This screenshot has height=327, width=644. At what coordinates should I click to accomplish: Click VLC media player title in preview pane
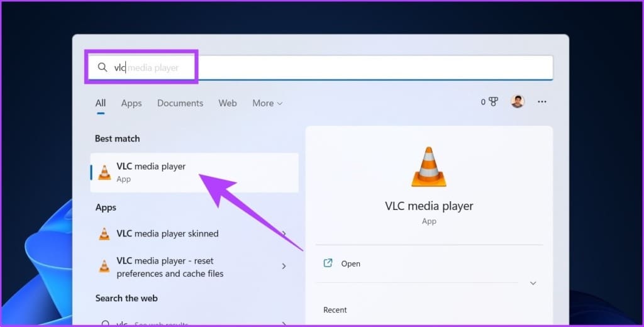pyautogui.click(x=429, y=206)
